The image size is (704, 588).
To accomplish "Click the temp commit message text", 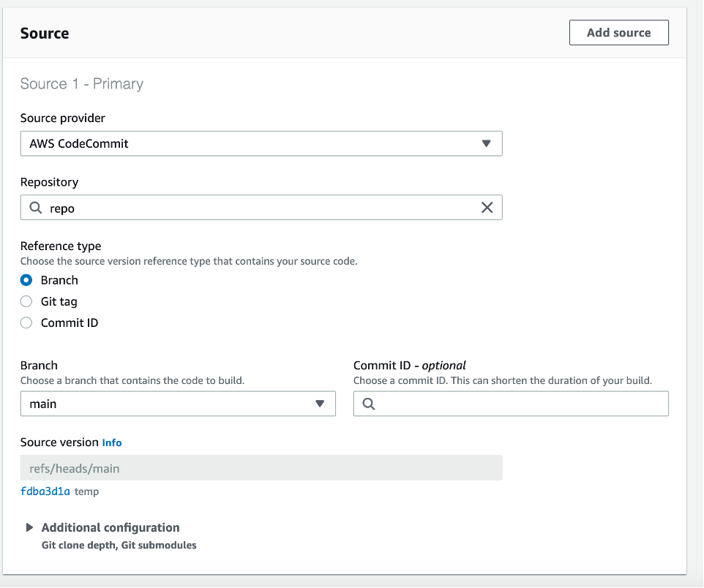I will 86,491.
